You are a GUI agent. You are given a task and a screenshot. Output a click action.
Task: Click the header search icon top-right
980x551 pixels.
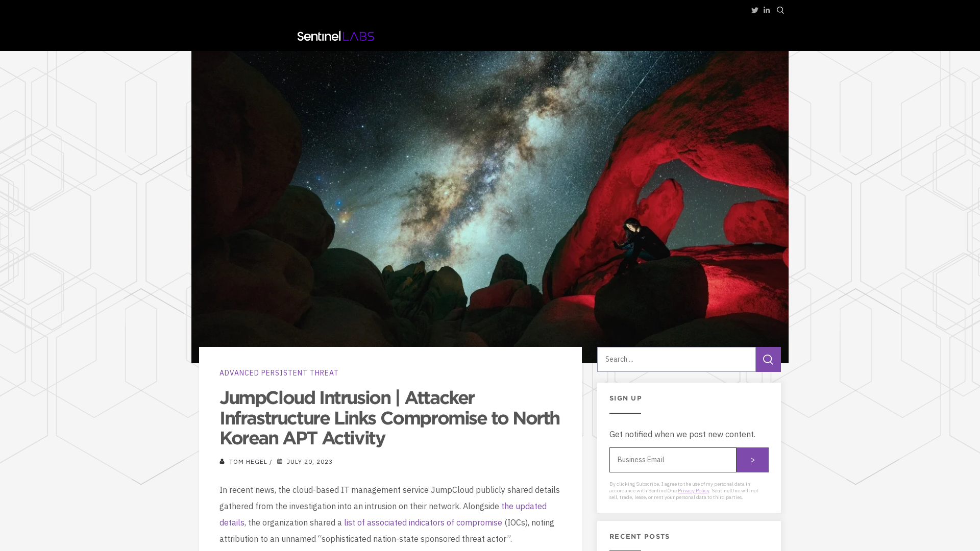pyautogui.click(x=781, y=10)
